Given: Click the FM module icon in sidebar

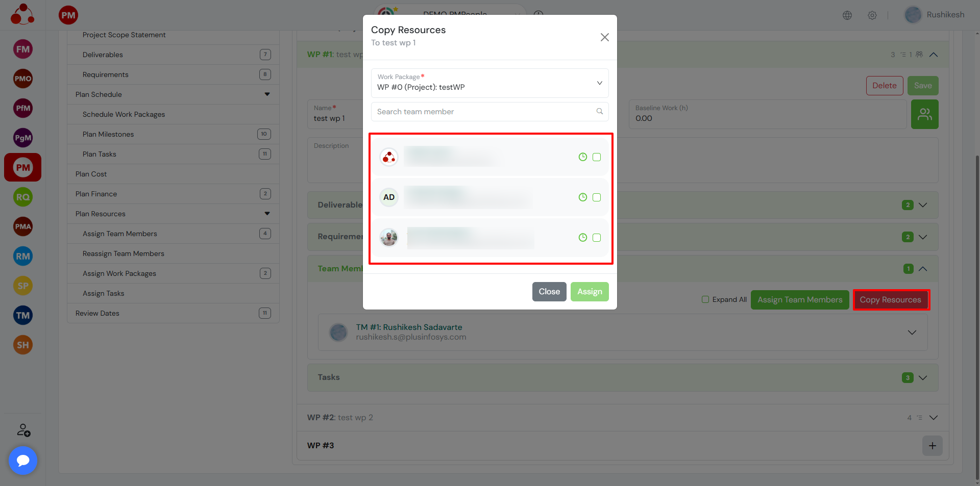Looking at the screenshot, I should [23, 49].
